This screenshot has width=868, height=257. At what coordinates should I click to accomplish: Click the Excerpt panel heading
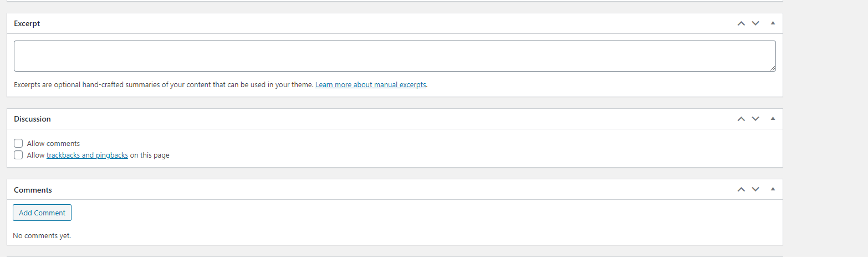click(x=27, y=24)
